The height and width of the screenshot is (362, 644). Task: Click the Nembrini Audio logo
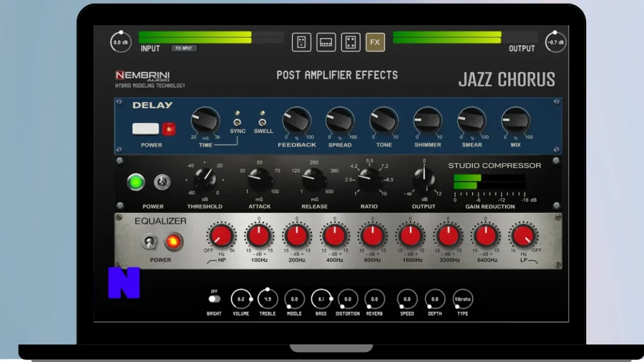pyautogui.click(x=143, y=75)
